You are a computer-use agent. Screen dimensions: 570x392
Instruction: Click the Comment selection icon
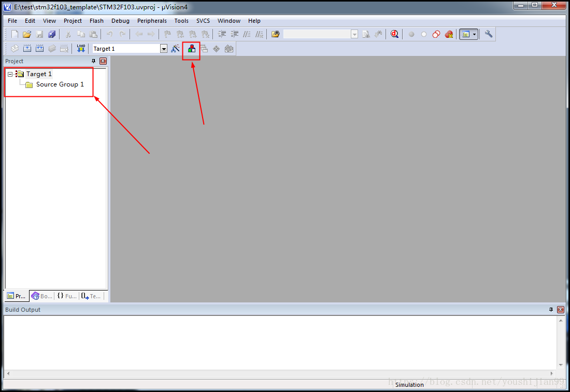247,34
